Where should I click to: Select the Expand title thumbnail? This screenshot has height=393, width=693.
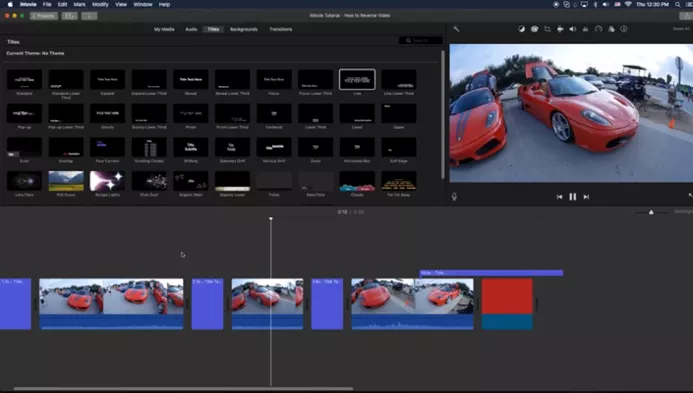[107, 80]
